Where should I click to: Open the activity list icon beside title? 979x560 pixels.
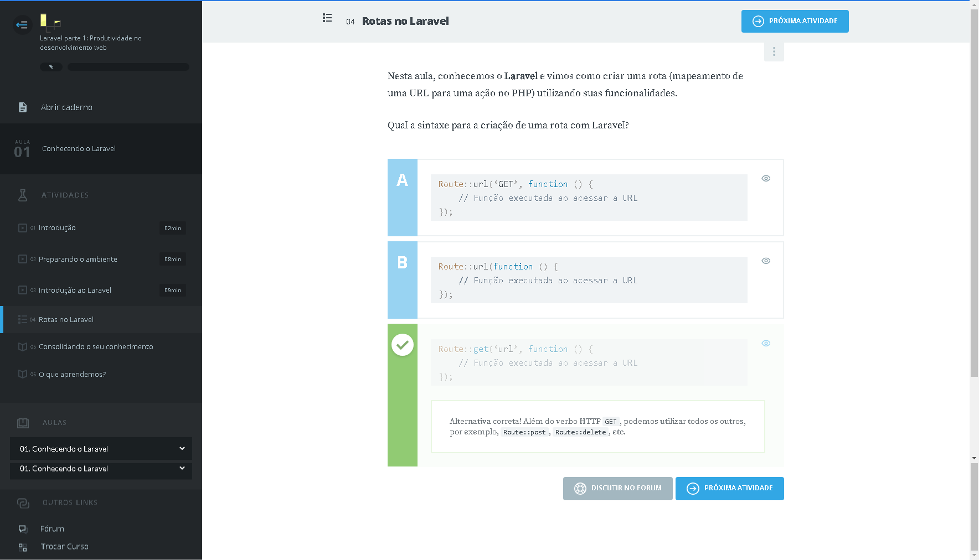point(327,18)
